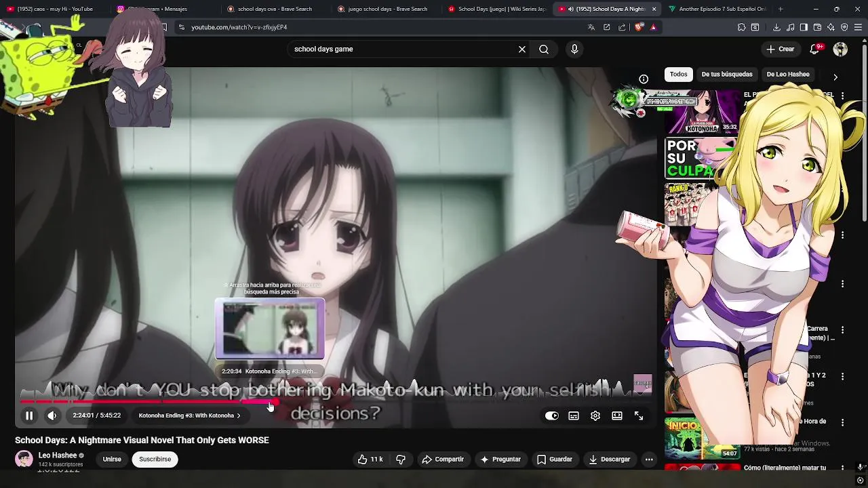
Task: Clear the YouTube search field
Action: (522, 49)
